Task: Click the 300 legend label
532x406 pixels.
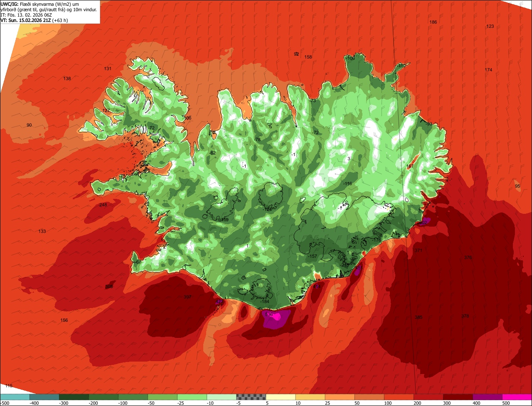Action: point(446,403)
